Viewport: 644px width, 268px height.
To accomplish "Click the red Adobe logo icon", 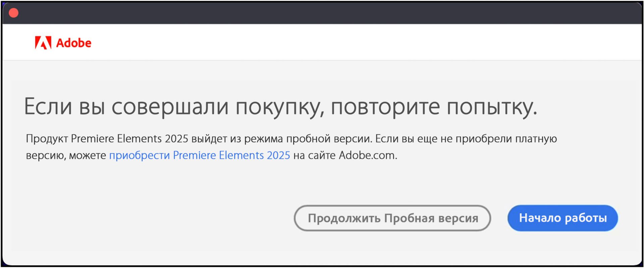I will tap(43, 43).
